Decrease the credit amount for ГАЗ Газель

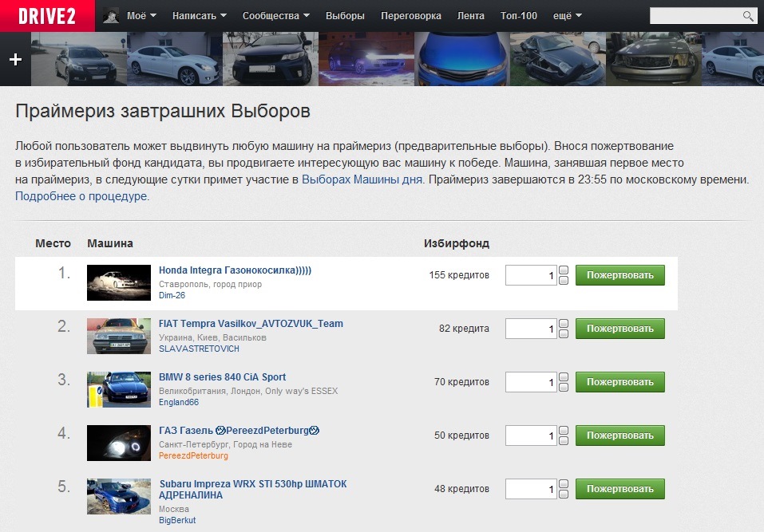[564, 441]
